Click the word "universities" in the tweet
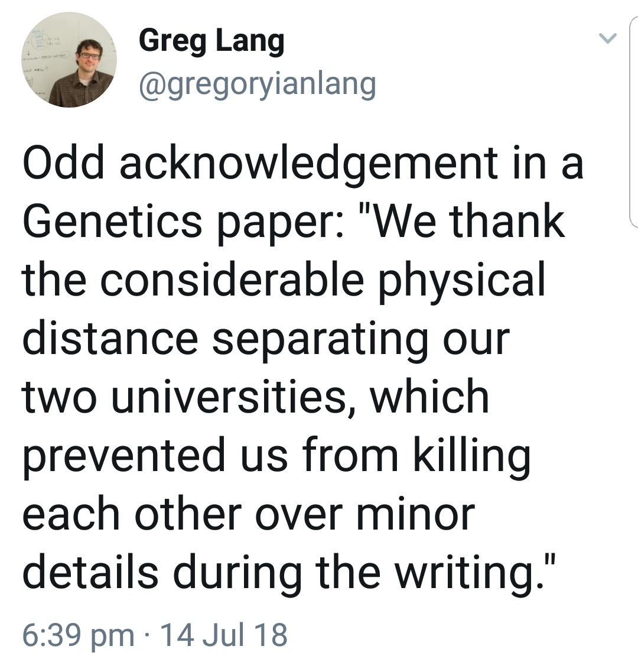 [x=234, y=396]
